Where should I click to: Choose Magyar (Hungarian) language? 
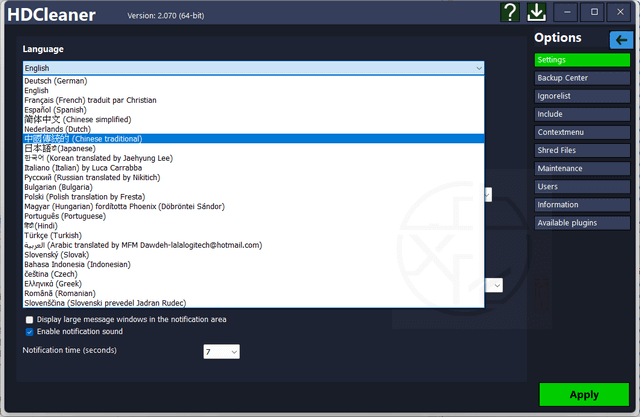[253, 206]
